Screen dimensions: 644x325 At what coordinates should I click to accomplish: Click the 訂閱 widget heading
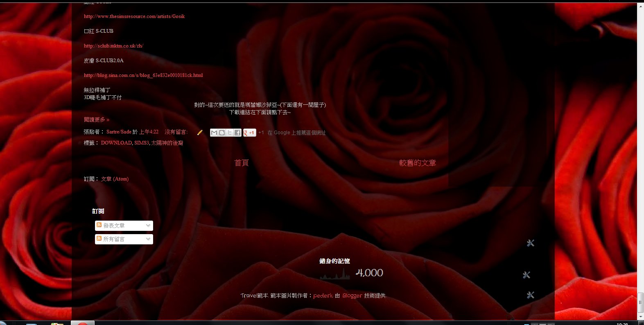[x=98, y=211]
